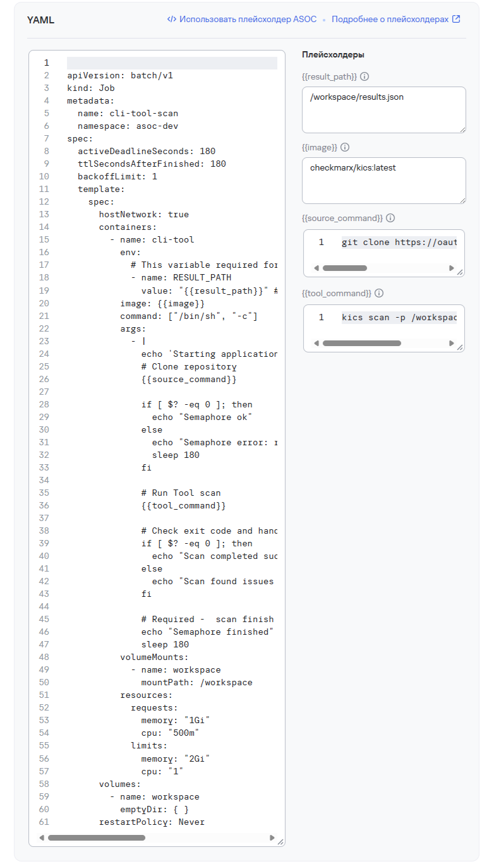Click resize handle of source_command editor
This screenshot has width=504, height=864.
(460, 272)
